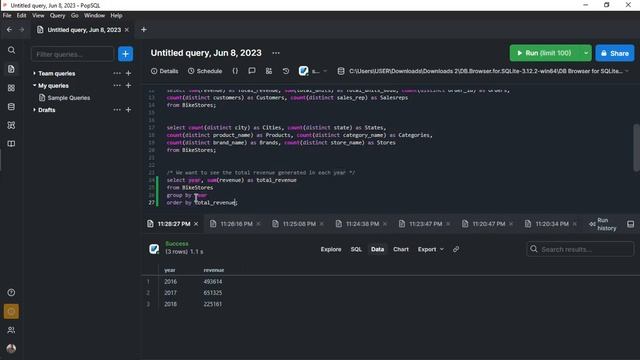Viewport: 640px width, 360px height.
Task: Switch to the Explore view
Action: (x=331, y=249)
